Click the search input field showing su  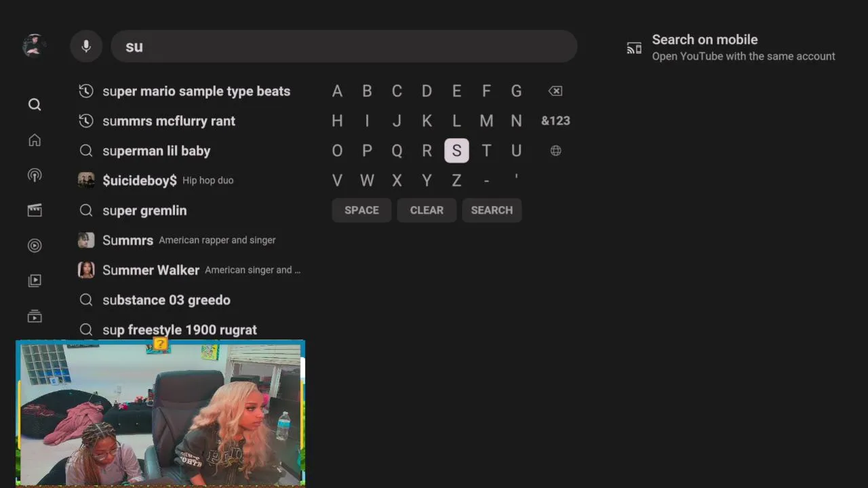[x=344, y=46]
